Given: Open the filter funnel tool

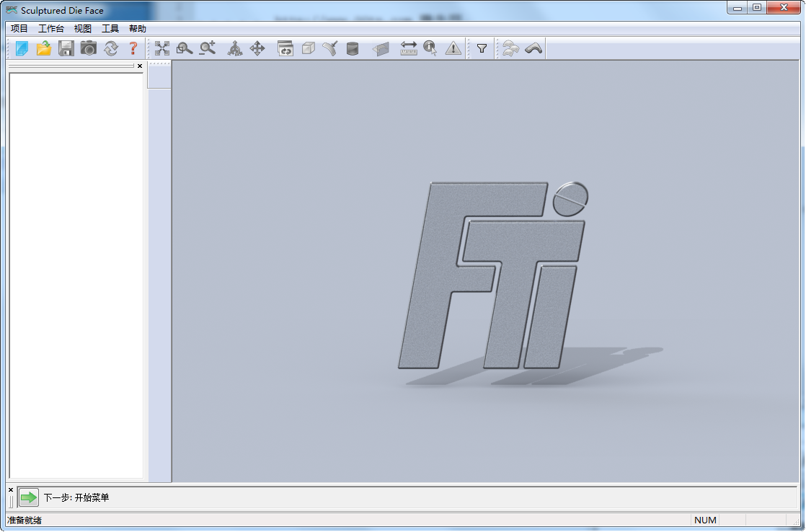Looking at the screenshot, I should [x=482, y=48].
